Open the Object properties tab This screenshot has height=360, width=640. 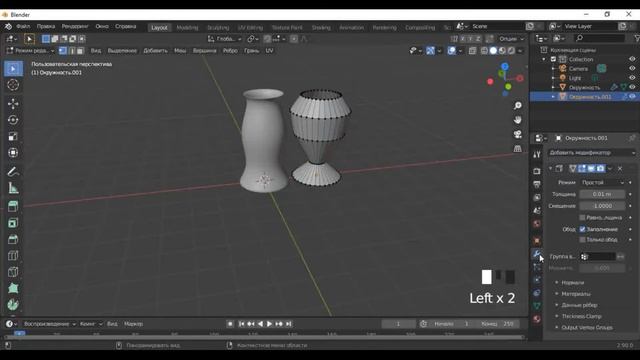(537, 240)
